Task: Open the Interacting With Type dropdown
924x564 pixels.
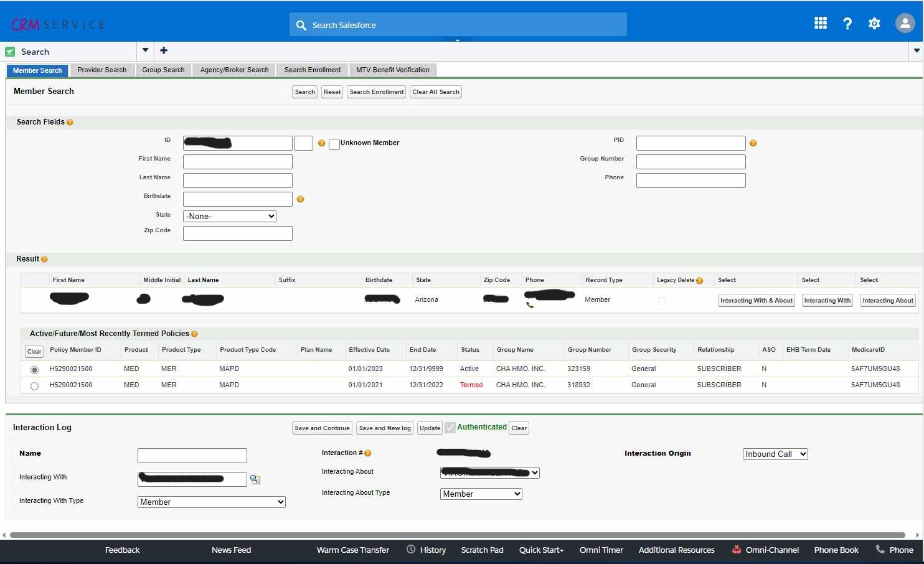Action: tap(211, 502)
